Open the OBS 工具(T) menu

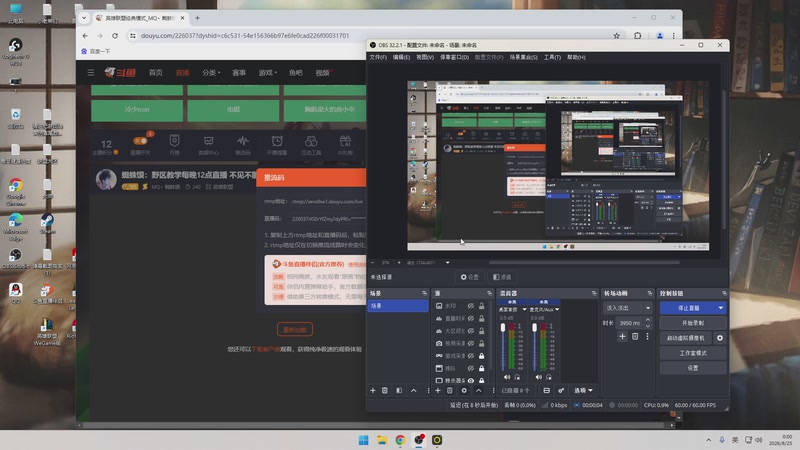(552, 57)
